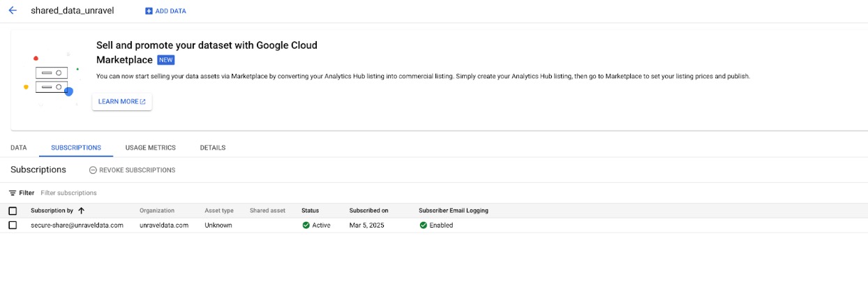Click the shared_data_unravel page title
Screen dimensions: 868x296
click(x=72, y=11)
